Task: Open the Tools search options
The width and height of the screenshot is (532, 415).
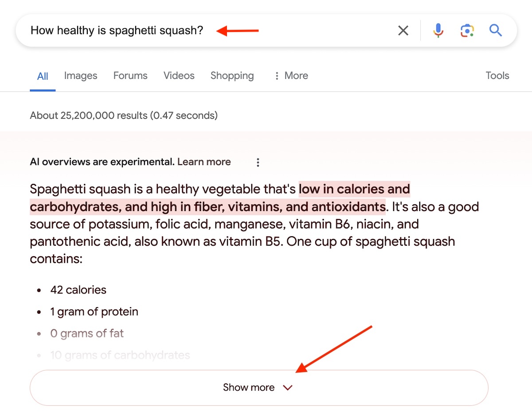Action: pos(497,76)
